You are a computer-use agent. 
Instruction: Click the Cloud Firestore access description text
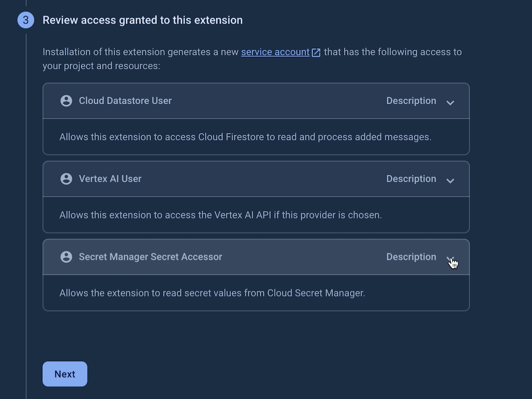tap(245, 137)
